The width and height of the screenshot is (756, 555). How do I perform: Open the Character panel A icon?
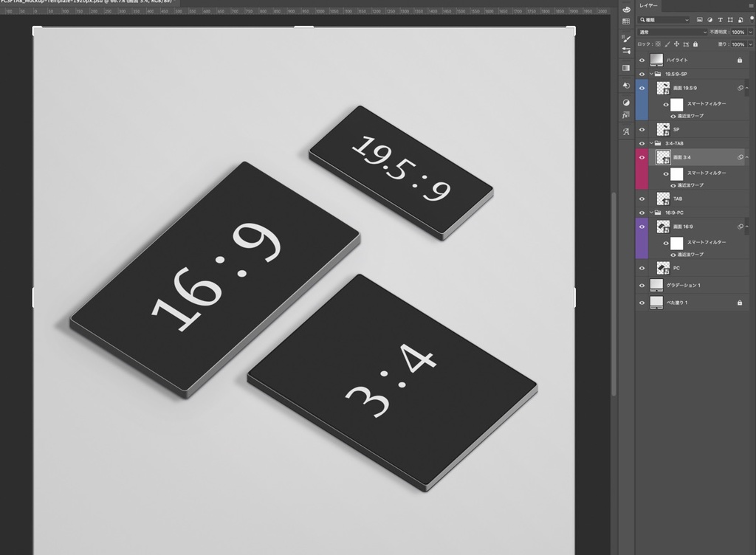click(x=626, y=131)
